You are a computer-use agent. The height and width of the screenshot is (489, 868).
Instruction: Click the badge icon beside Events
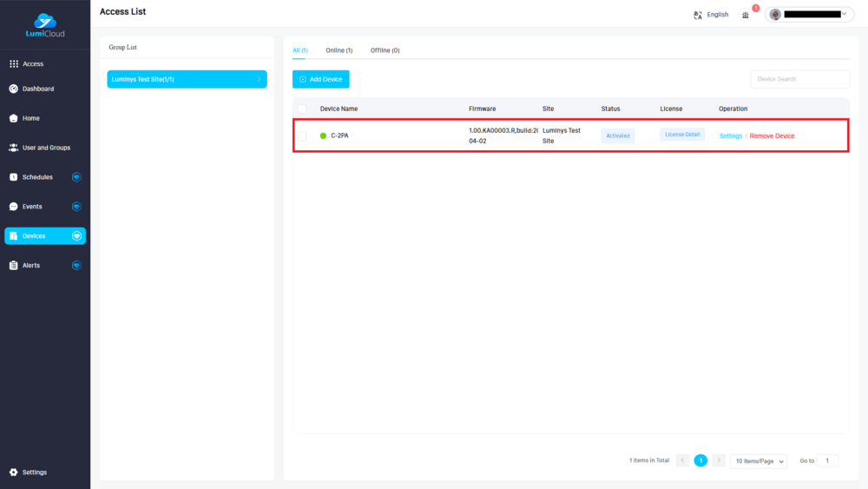[x=76, y=207]
